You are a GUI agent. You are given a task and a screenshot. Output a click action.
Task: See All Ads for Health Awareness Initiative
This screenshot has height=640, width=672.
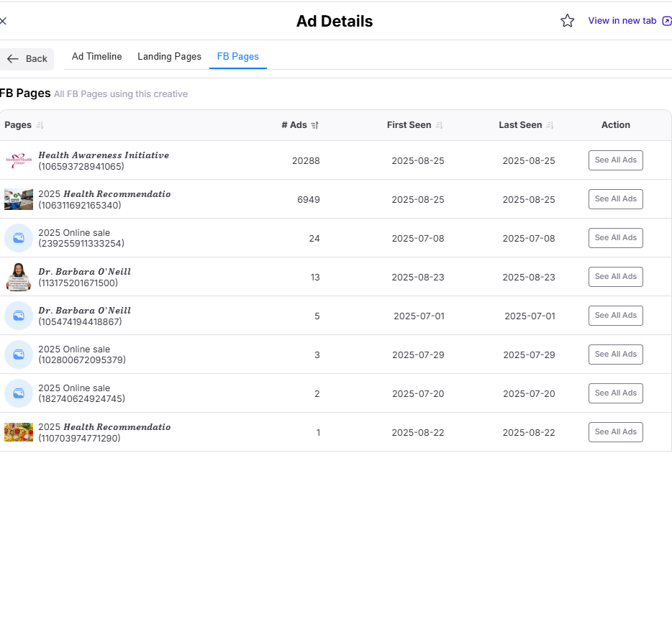(615, 160)
